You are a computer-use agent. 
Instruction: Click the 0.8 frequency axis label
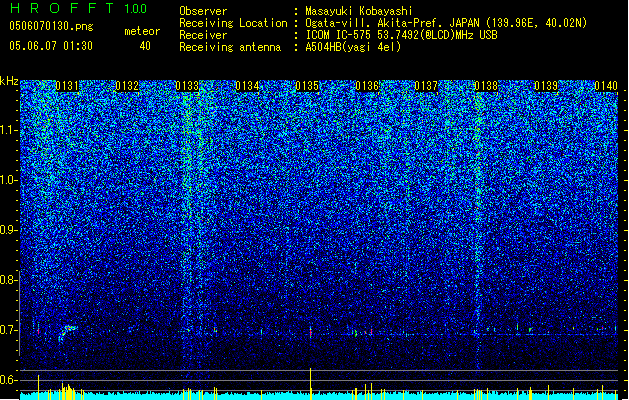(8, 280)
